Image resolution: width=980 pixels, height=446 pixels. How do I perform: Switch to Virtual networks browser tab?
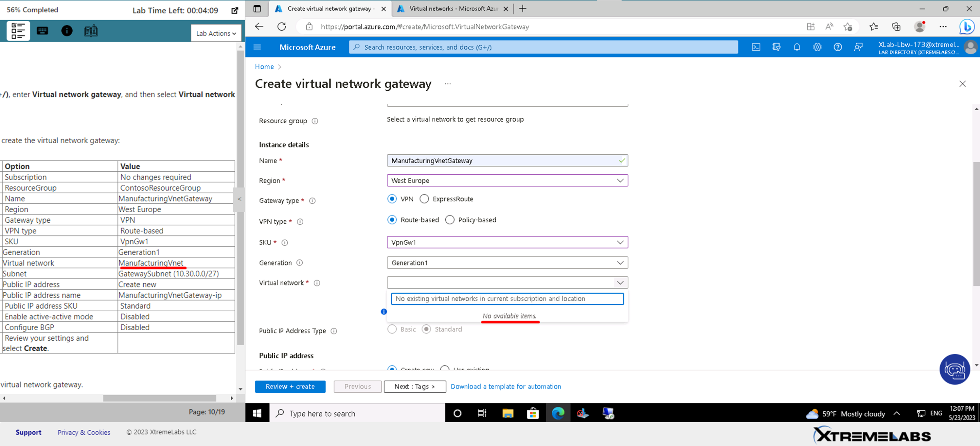453,9
